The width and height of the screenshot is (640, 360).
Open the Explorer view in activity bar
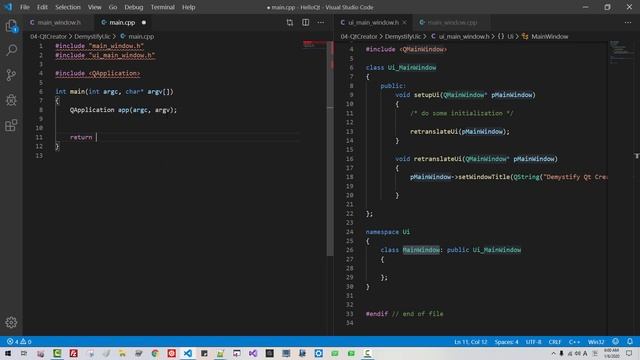point(11,26)
